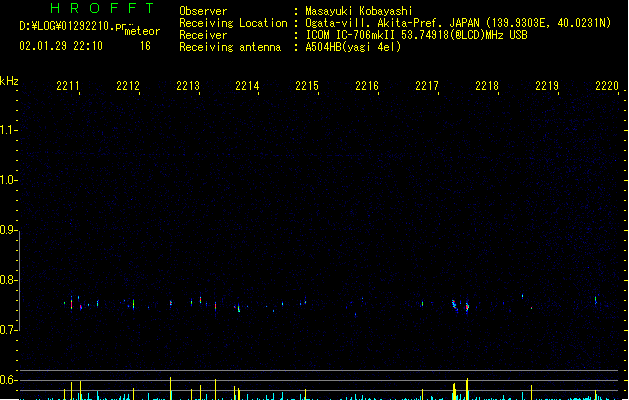The height and width of the screenshot is (400, 629).
Task: Click the observer name Masayuki Kobayashi
Action: point(359,11)
